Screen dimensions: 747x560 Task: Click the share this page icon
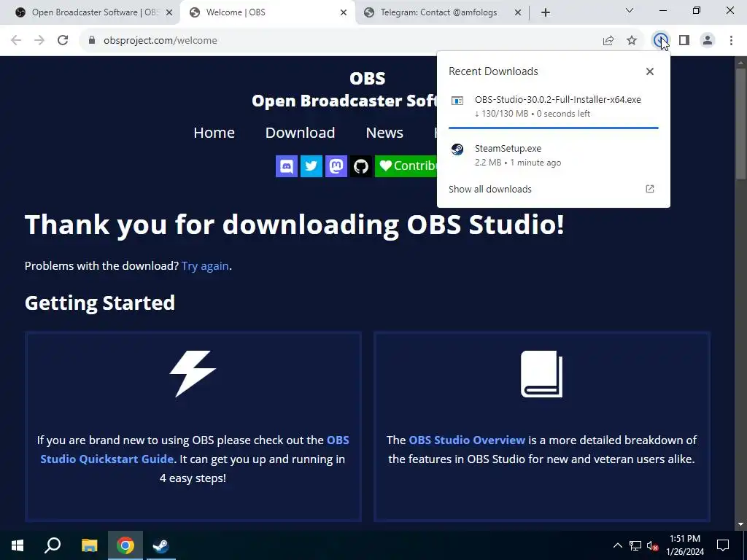608,41
